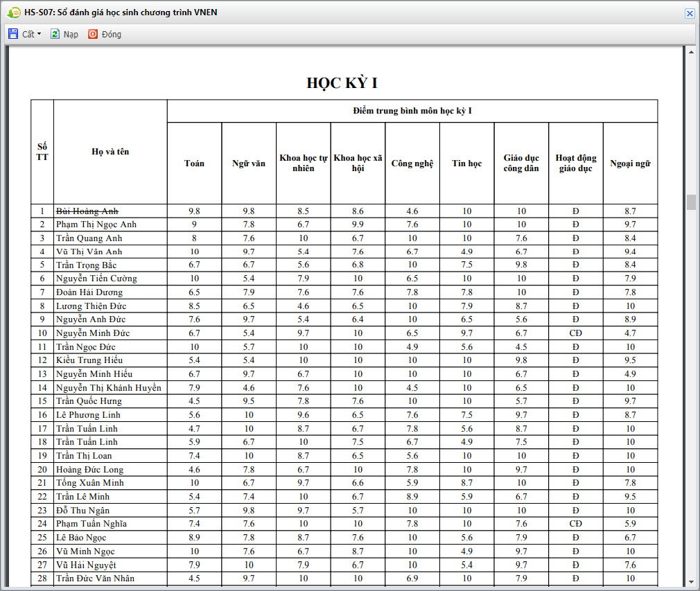Click the Họ và tên header
The image size is (700, 591).
[110, 152]
